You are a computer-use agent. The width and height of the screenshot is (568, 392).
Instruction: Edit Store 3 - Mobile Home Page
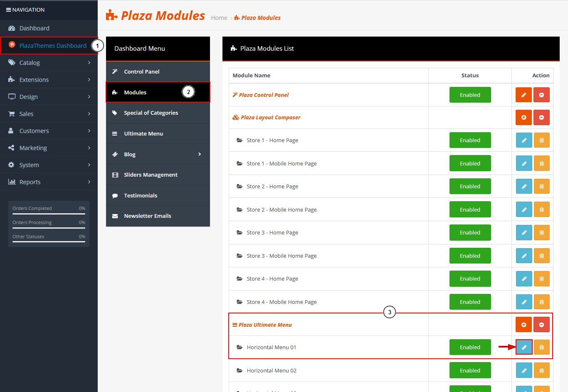(524, 256)
